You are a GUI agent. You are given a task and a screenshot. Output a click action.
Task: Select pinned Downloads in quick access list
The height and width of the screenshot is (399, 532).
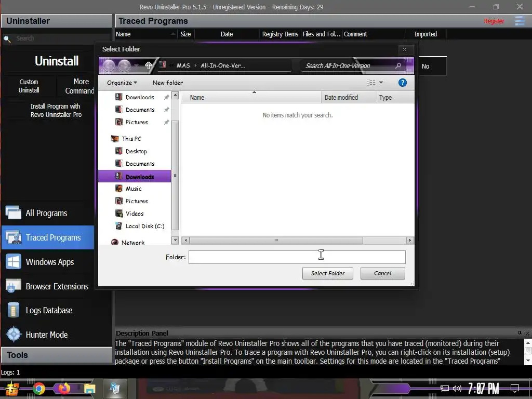coord(139,97)
